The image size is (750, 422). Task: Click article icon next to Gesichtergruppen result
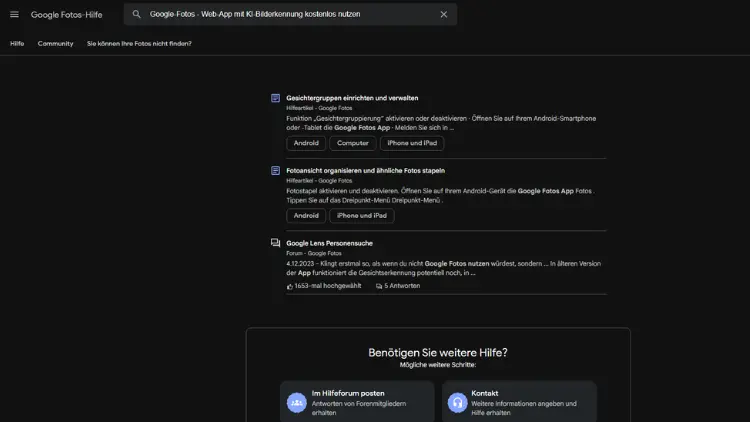(x=276, y=98)
